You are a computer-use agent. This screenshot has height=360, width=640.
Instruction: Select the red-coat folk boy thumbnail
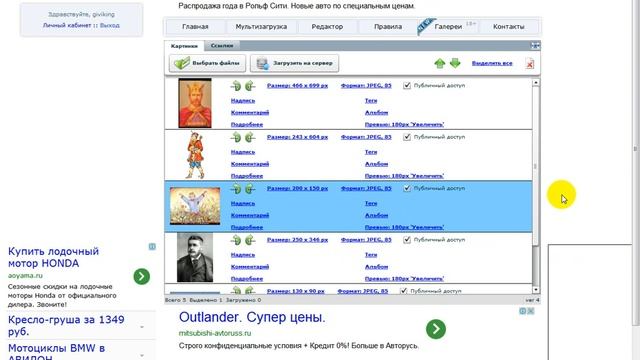(195, 155)
